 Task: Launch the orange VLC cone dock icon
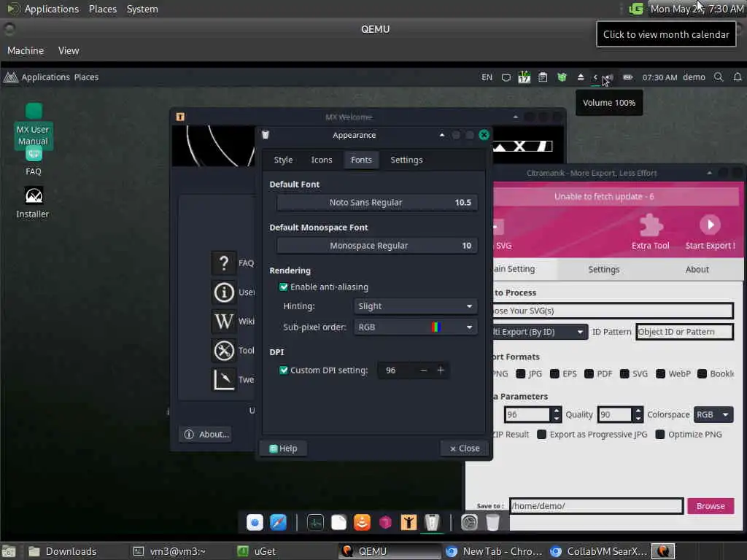(362, 522)
